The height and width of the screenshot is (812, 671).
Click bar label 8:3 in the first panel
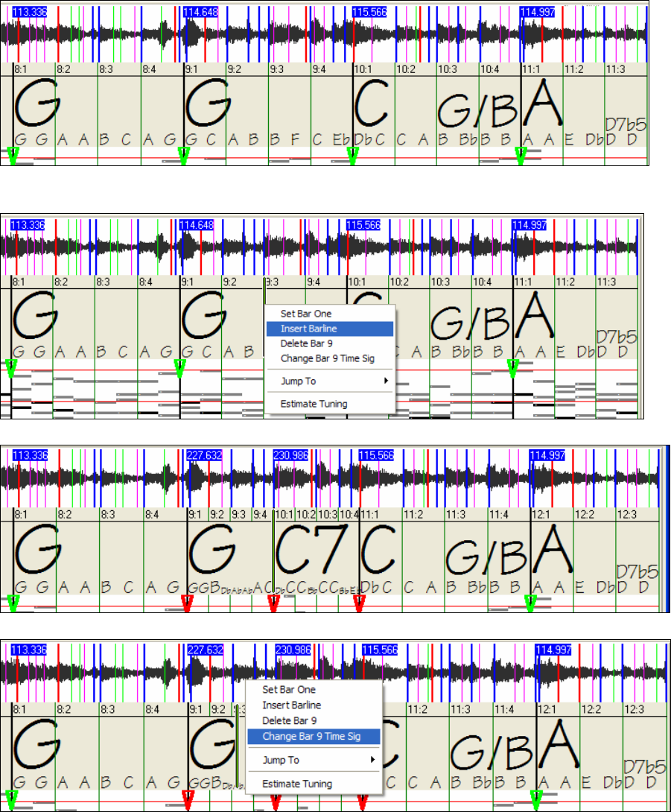(x=106, y=69)
